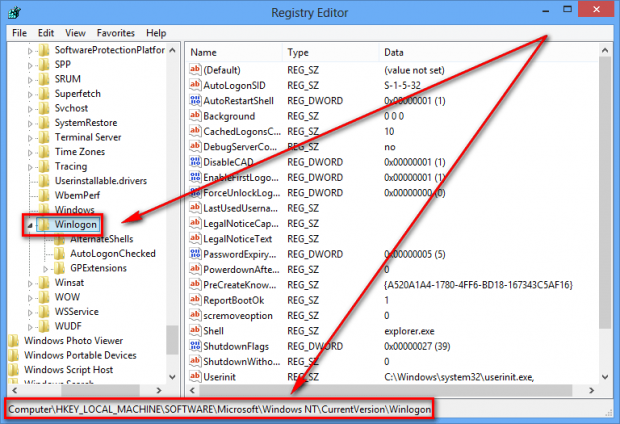
Task: Click tree pane scroll down arrow
Action: click(172, 377)
